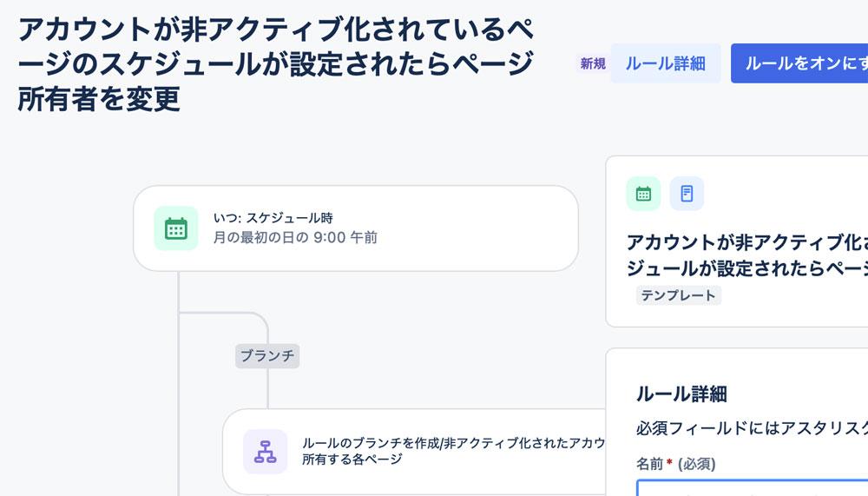The height and width of the screenshot is (496, 868).
Task: Focus the 名前 input field
Action: click(x=753, y=487)
